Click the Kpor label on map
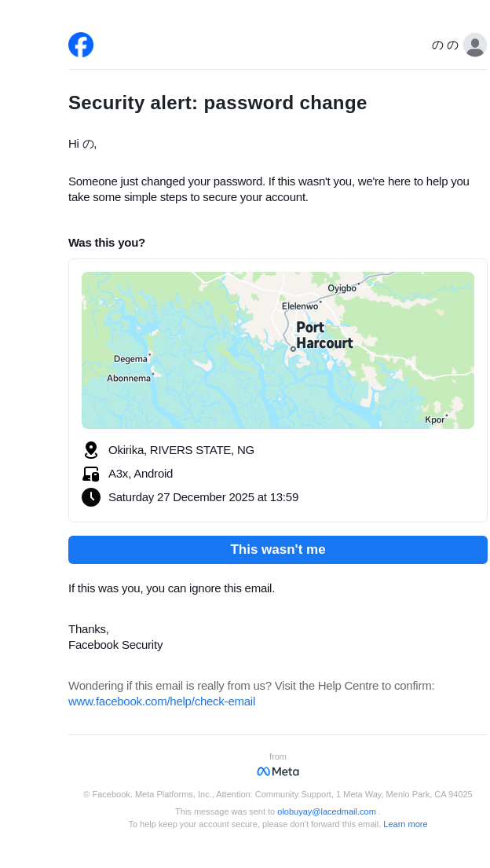Viewport: 490px width, 868px height. tap(434, 419)
